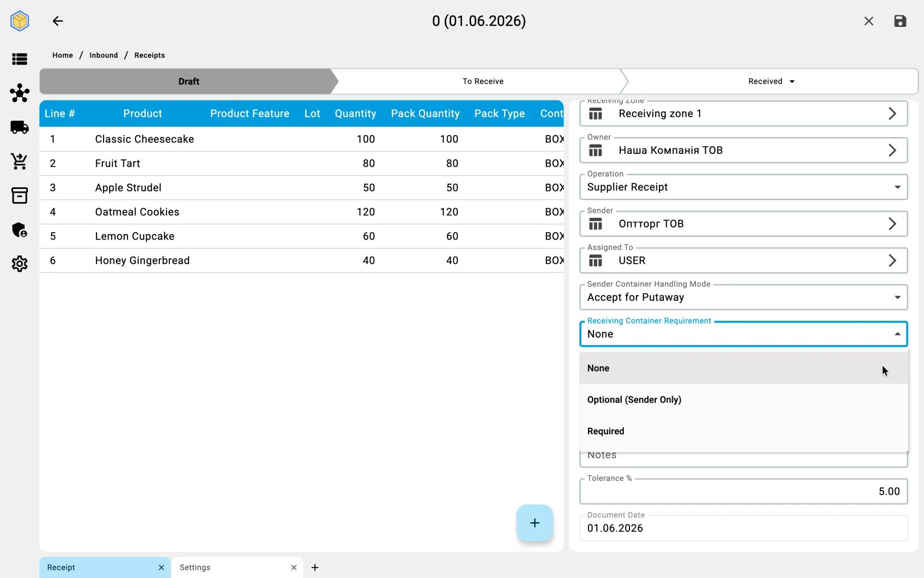Image resolution: width=924 pixels, height=578 pixels.
Task: Open the Received status dropdown arrow
Action: (x=792, y=81)
